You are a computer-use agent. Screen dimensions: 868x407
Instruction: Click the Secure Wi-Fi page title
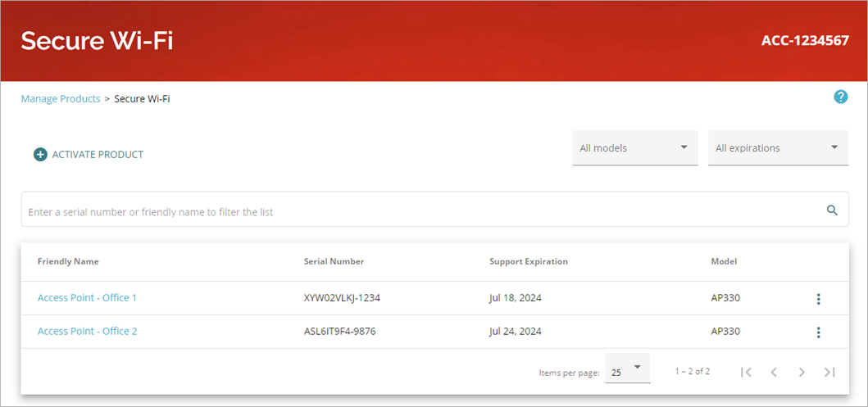[97, 41]
